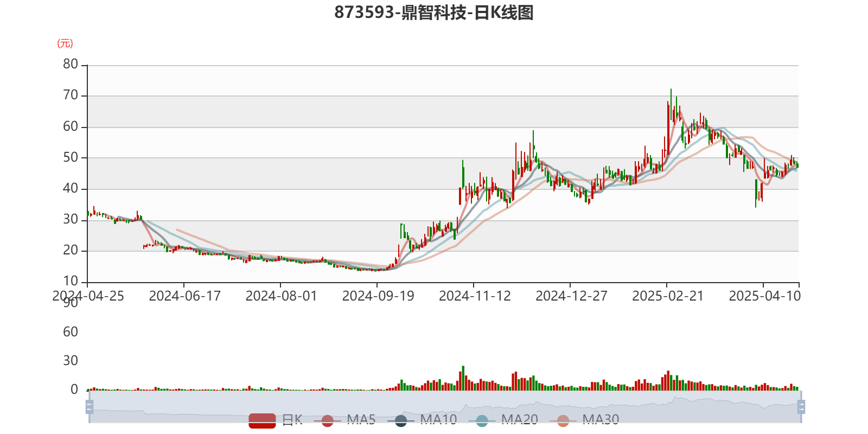Click the teal MA20 legend circle marker
The width and height of the screenshot is (868, 434).
tap(482, 420)
